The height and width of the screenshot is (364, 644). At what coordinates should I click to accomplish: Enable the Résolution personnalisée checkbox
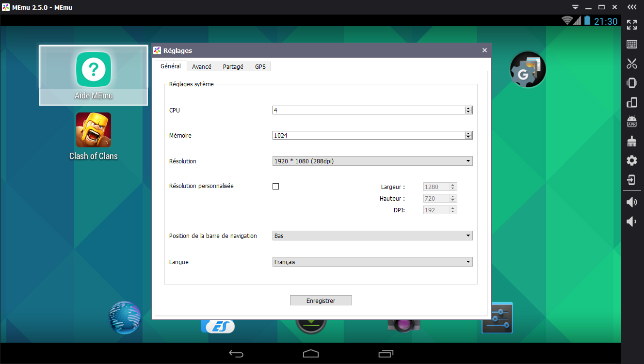[x=276, y=186]
